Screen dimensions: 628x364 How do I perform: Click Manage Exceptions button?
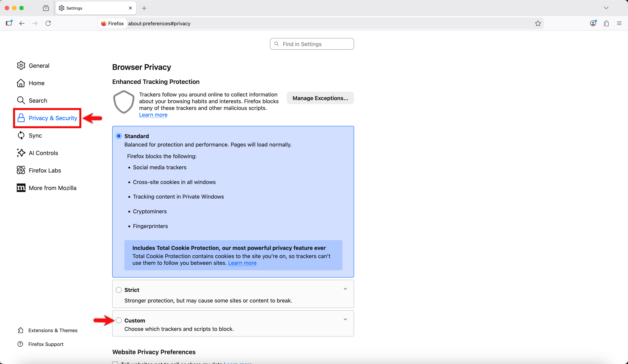[320, 98]
